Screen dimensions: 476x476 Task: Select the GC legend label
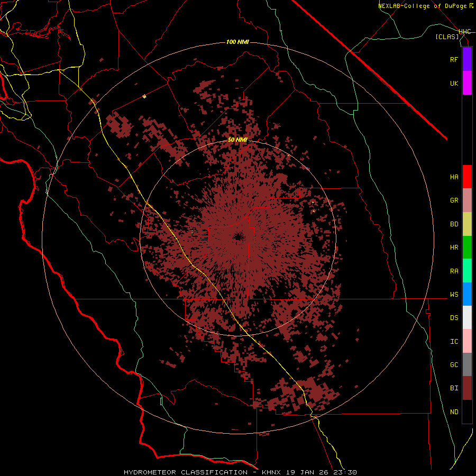pyautogui.click(x=454, y=365)
